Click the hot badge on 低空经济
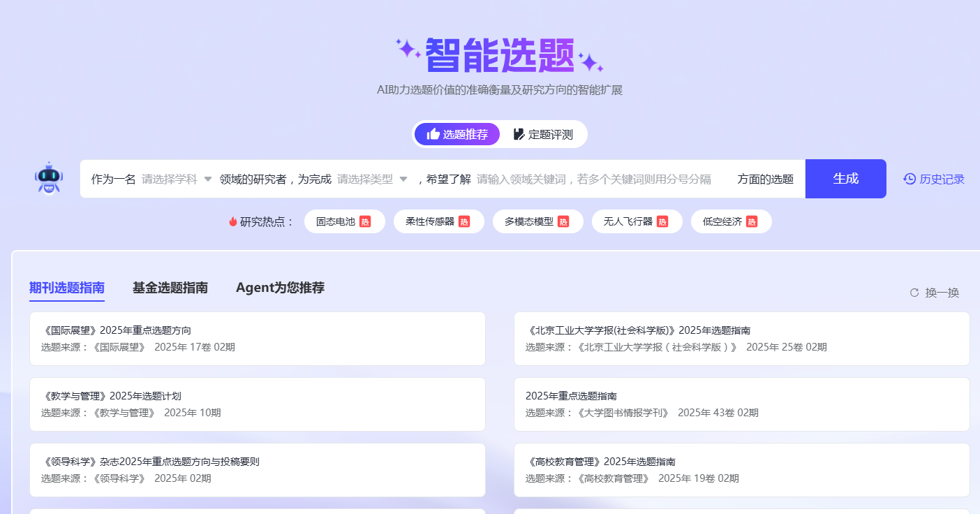980x514 pixels. 752,221
